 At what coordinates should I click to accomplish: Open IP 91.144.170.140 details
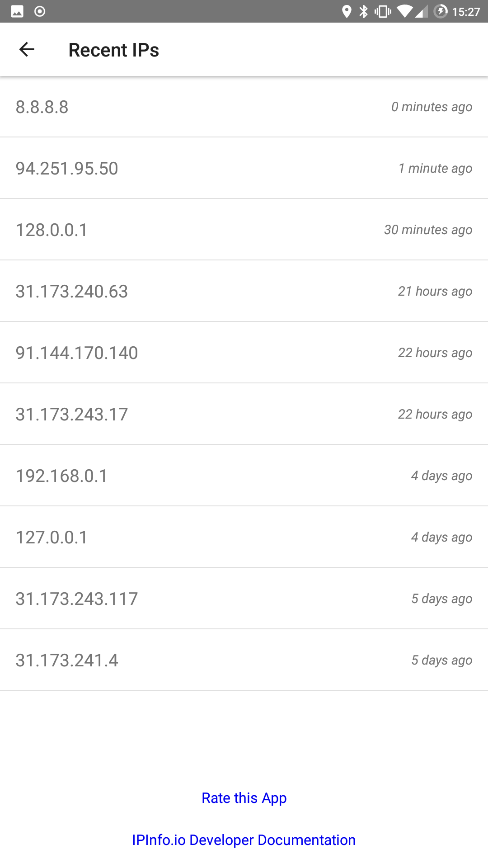(x=244, y=353)
